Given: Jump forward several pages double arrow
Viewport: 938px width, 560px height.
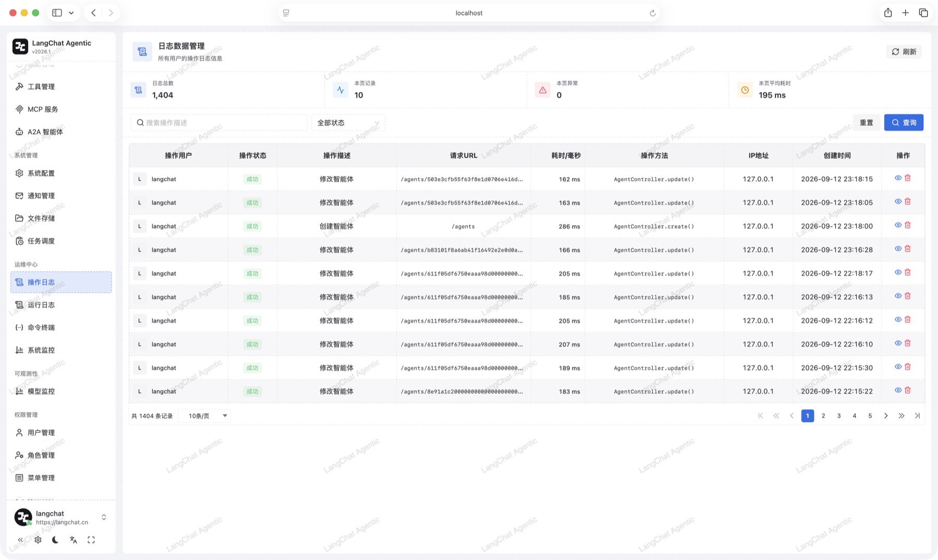Looking at the screenshot, I should 902,416.
